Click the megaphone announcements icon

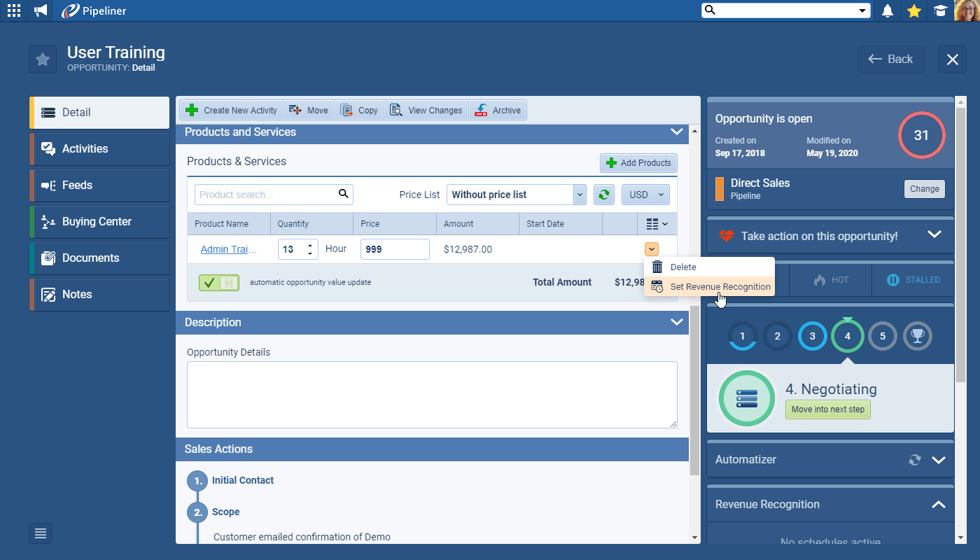coord(41,10)
